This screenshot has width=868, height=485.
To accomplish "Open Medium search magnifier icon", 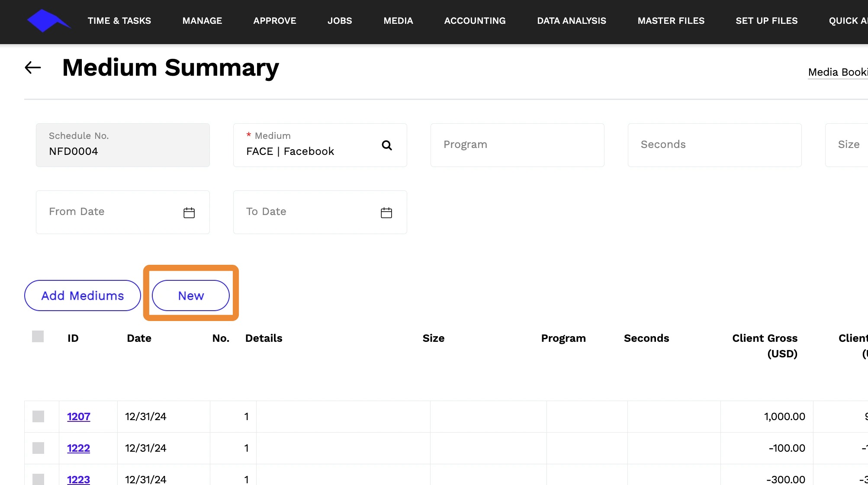I will coord(387,145).
